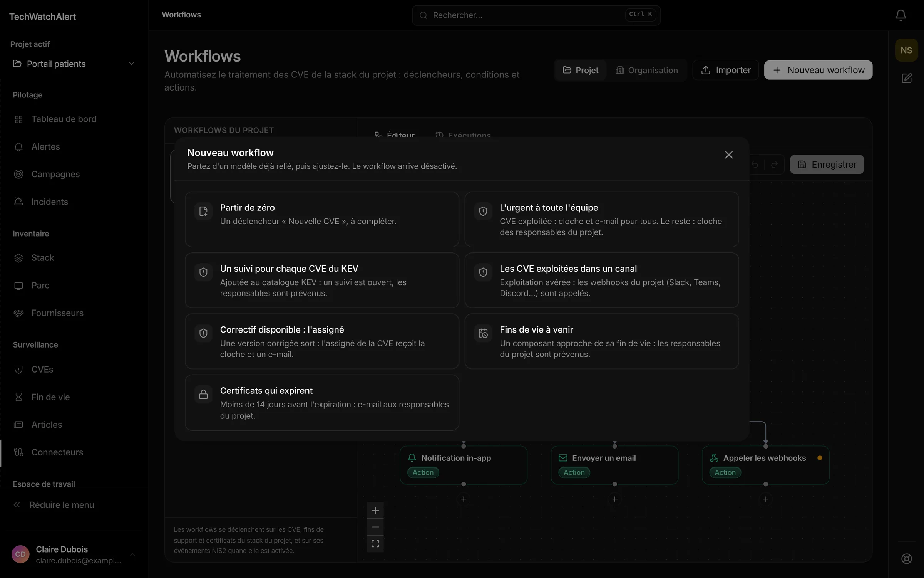The height and width of the screenshot is (578, 924).
Task: Click the Enregistrer button
Action: click(827, 165)
